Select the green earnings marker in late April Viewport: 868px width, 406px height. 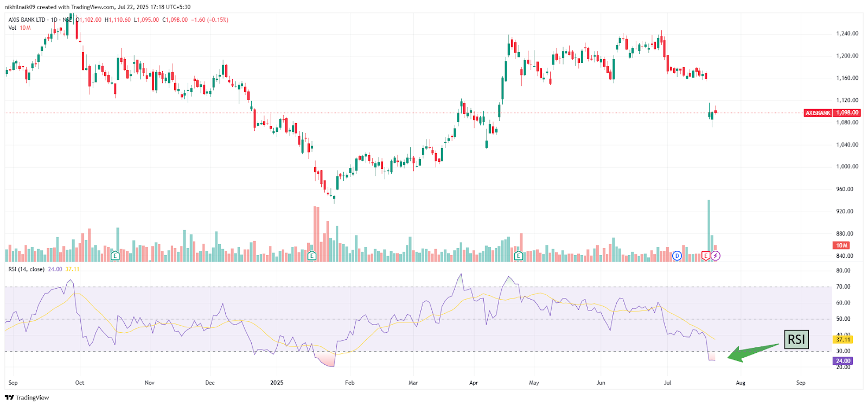tap(519, 256)
